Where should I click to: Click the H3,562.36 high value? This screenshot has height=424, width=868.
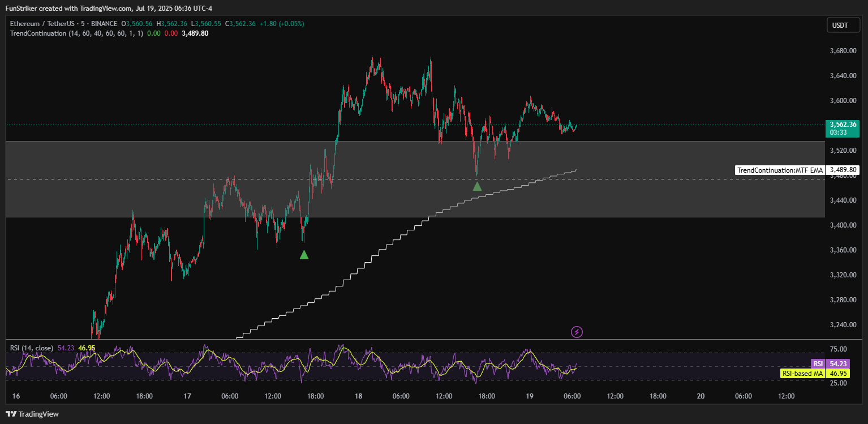tap(173, 24)
